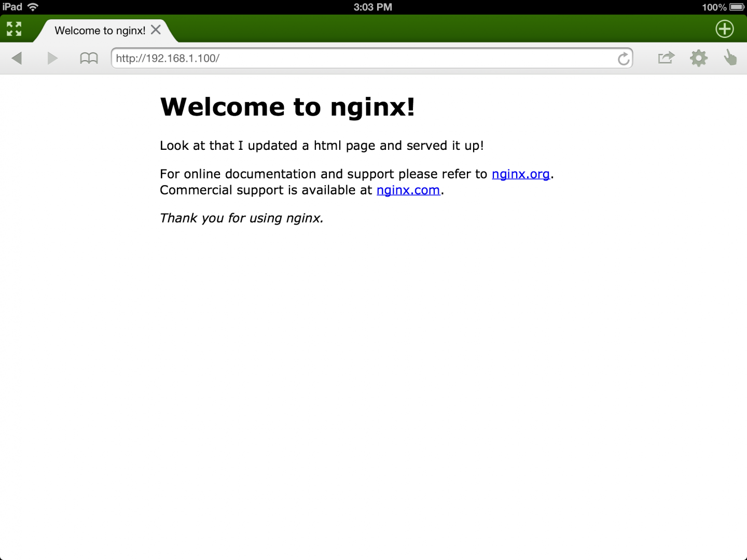Viewport: 747px width, 560px height.
Task: Tap the battery indicator in status bar
Action: [x=737, y=7]
